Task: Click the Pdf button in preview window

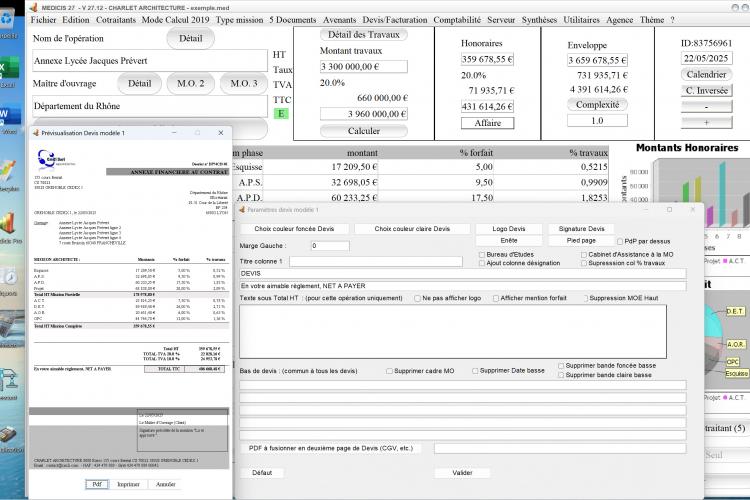Action: click(97, 485)
